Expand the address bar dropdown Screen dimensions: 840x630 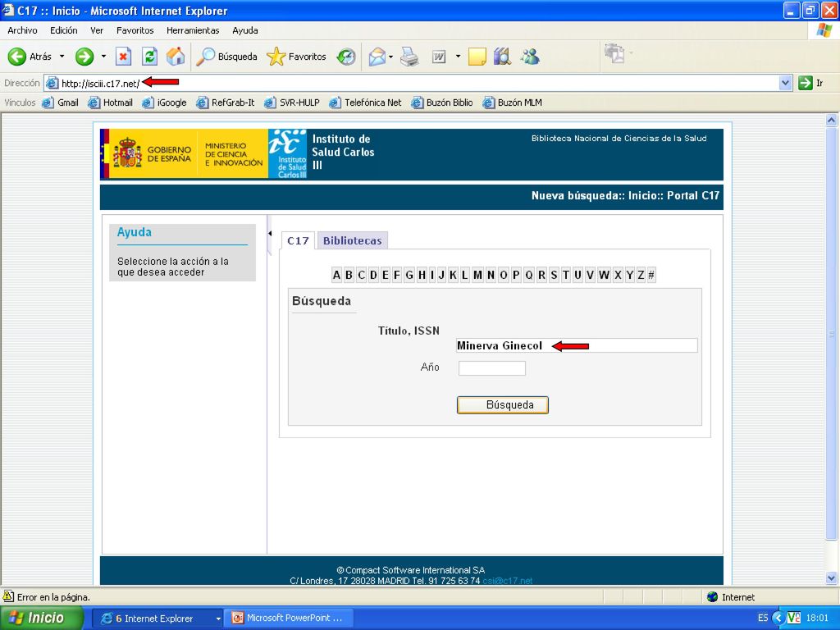click(785, 83)
